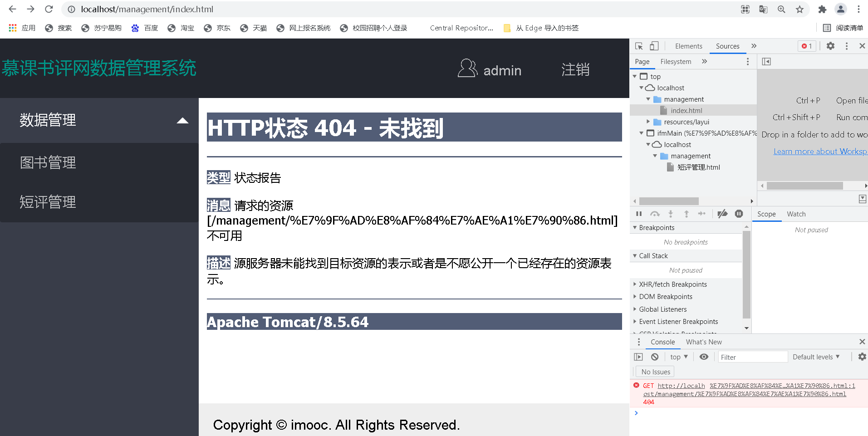Click the site info icon in address bar
Image resolution: width=868 pixels, height=436 pixels.
point(71,9)
